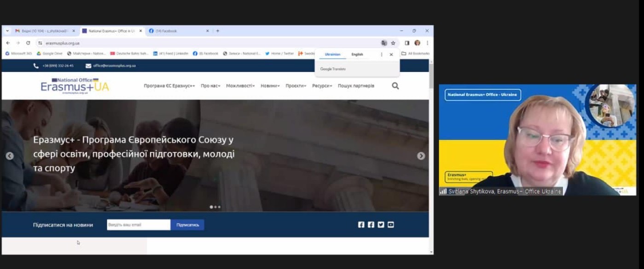
Task: Open the second Facebook icon in footer bar
Action: tap(371, 225)
